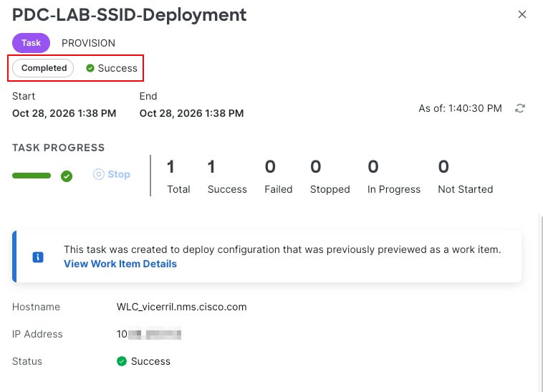Click the blurred IP Address value
Screen dimensions: 543x392
(x=149, y=334)
